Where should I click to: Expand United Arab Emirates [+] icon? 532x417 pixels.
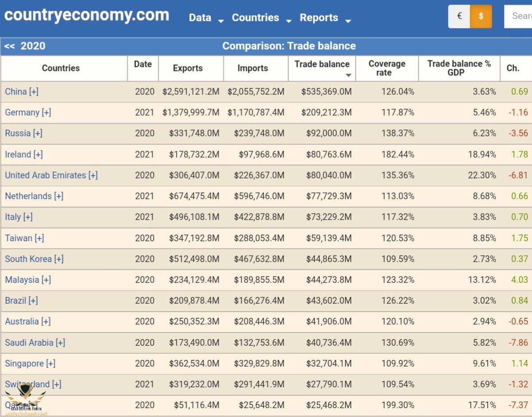click(x=93, y=175)
